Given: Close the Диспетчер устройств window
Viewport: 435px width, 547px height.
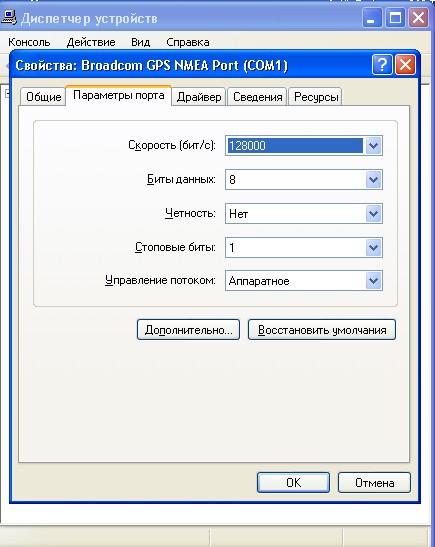Looking at the screenshot, I should pos(418,18).
